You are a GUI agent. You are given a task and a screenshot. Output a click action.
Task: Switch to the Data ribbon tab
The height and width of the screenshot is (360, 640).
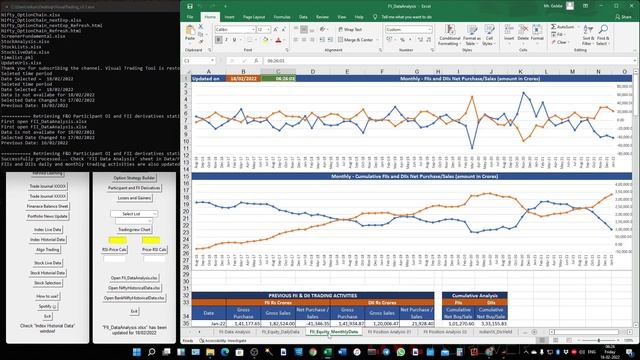303,17
